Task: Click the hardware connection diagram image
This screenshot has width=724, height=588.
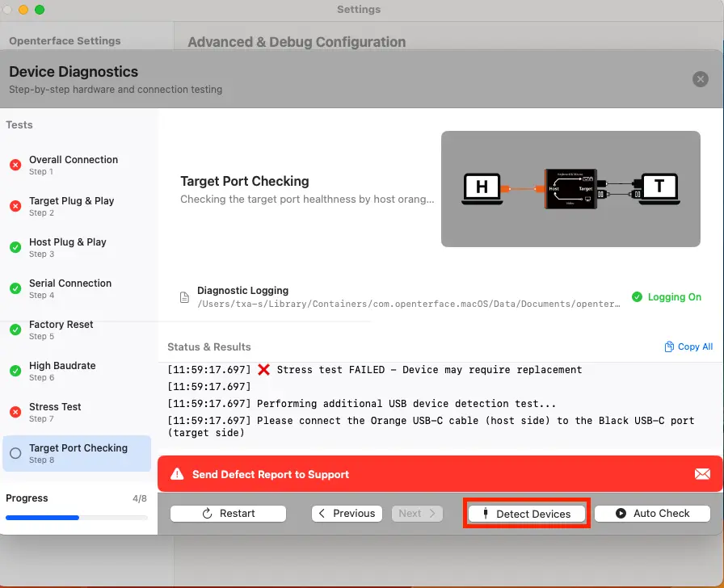Action: (570, 189)
